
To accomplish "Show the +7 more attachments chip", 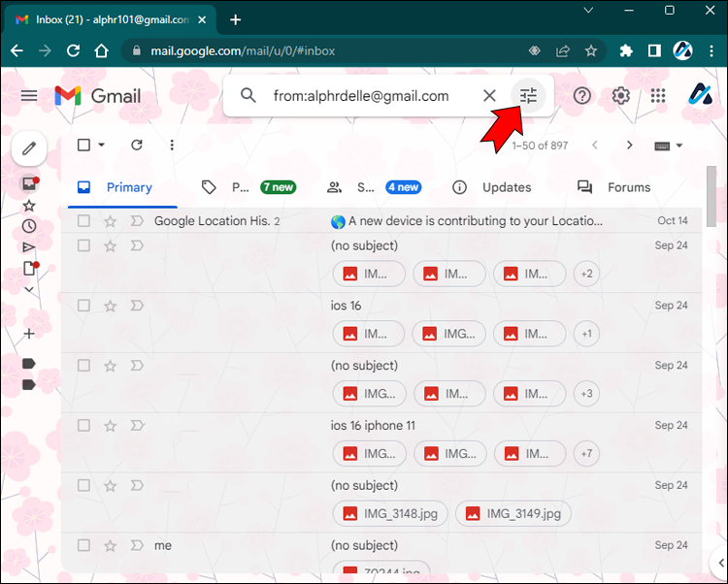I will tap(586, 453).
